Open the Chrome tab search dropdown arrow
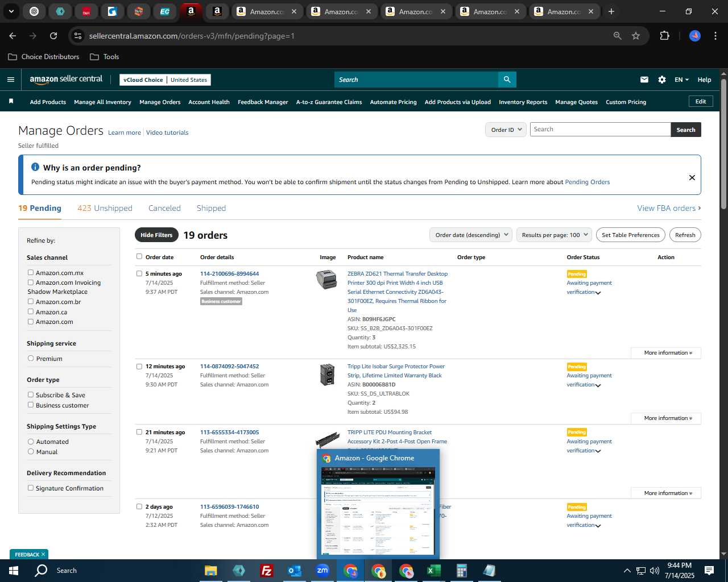Image resolution: width=728 pixels, height=582 pixels. click(x=11, y=11)
